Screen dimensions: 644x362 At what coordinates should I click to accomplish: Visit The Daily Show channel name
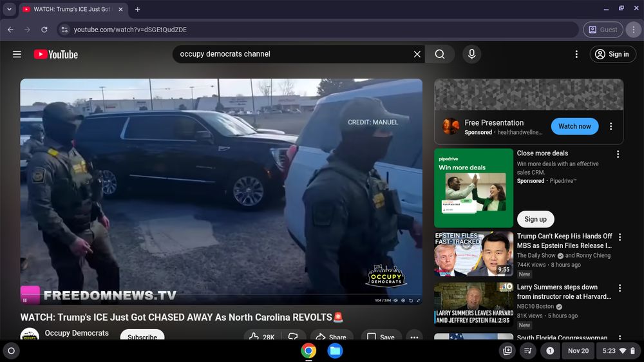[536, 255]
